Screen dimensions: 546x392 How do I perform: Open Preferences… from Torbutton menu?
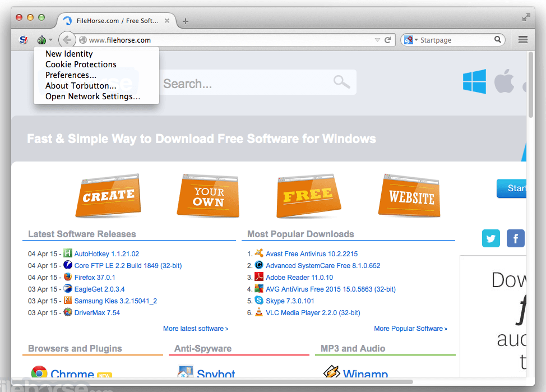(71, 75)
